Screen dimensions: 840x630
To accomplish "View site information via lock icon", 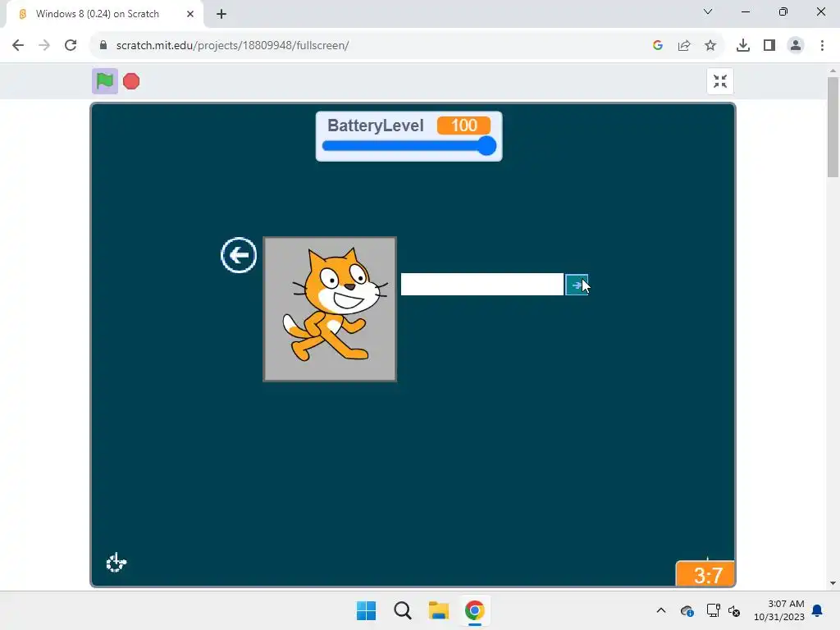I will tap(103, 46).
